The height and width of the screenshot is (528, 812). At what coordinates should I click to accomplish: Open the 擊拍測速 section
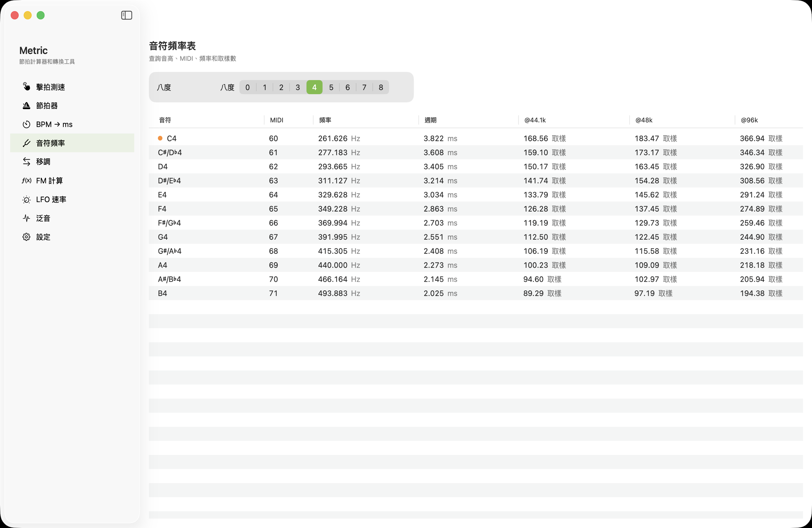click(72, 87)
